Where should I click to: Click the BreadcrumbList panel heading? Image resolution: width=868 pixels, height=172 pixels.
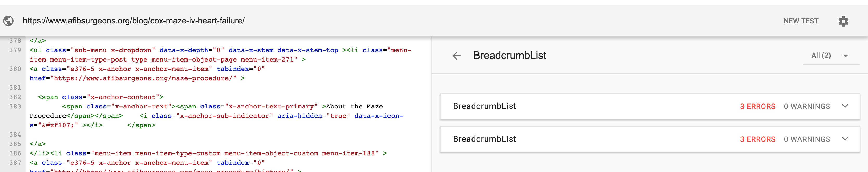[510, 56]
